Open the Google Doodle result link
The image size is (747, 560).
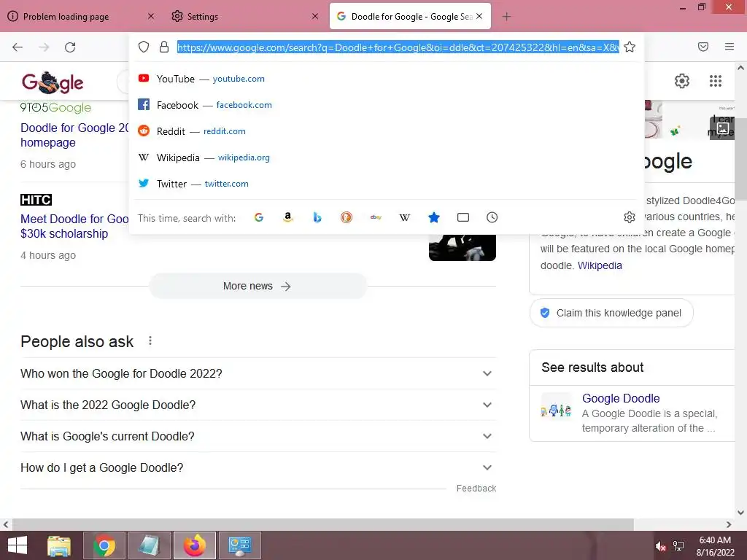click(x=621, y=398)
